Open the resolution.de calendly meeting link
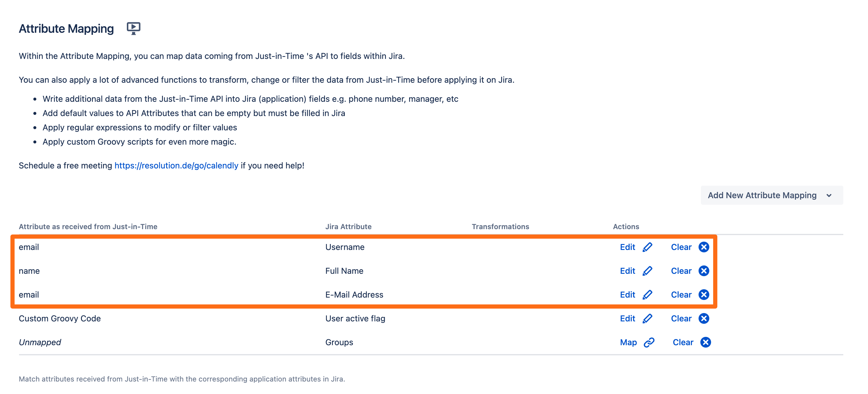 coord(176,166)
